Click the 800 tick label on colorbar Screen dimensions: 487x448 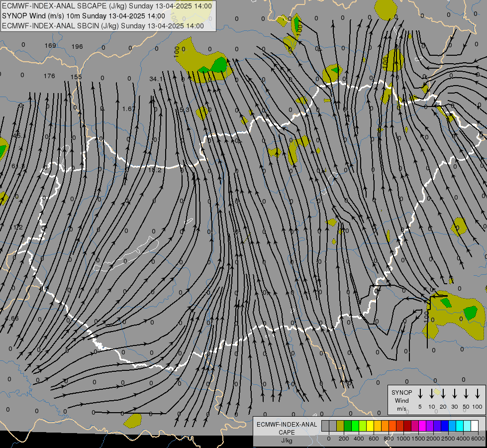click(389, 439)
